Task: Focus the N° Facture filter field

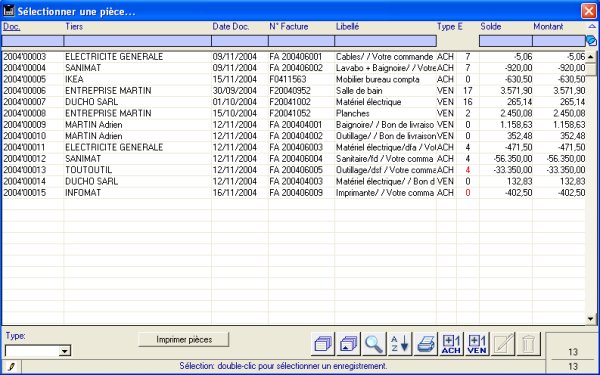Action: (302, 41)
